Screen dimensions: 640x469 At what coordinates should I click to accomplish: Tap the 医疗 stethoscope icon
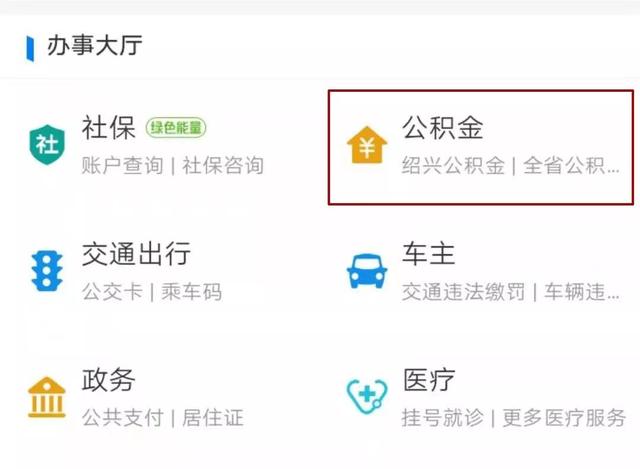(x=367, y=397)
